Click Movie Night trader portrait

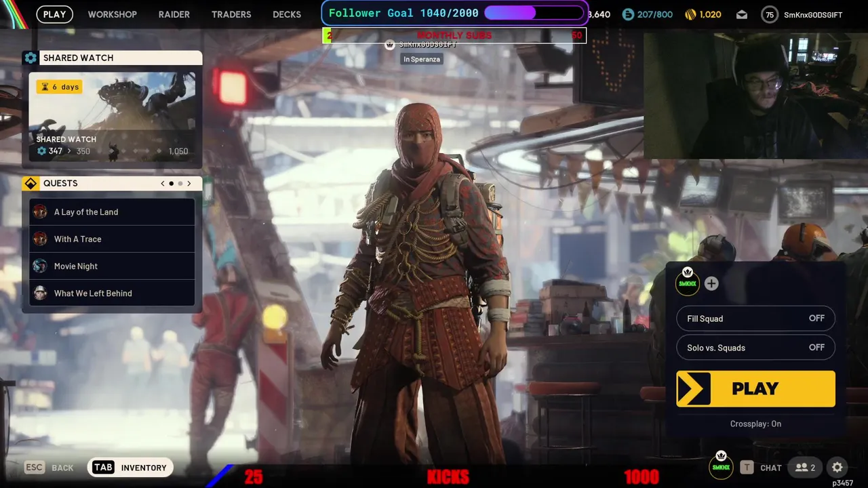pyautogui.click(x=40, y=266)
